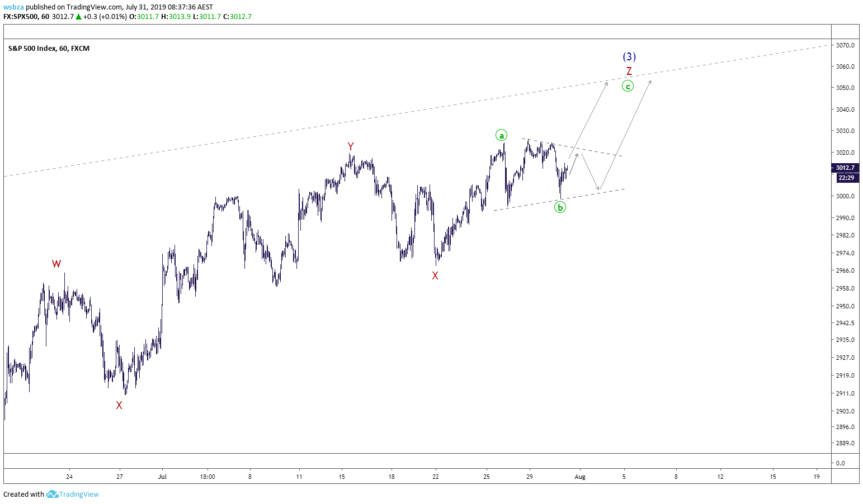
Task: Click the current price tag 3012.7
Action: click(845, 168)
